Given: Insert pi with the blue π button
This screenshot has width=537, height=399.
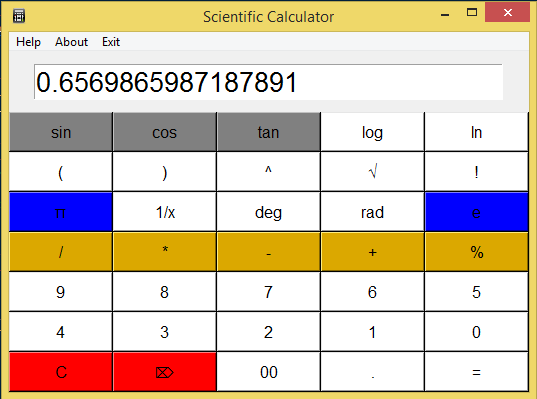Looking at the screenshot, I should [61, 212].
